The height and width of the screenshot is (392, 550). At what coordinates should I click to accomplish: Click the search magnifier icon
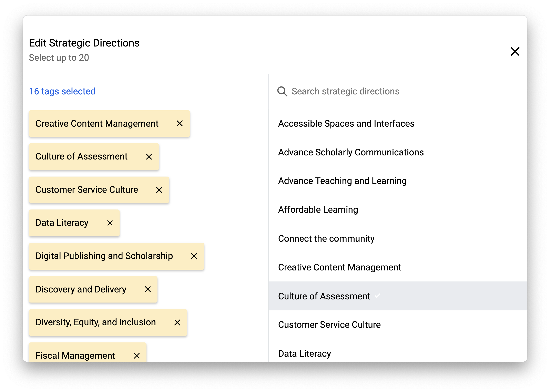click(282, 92)
